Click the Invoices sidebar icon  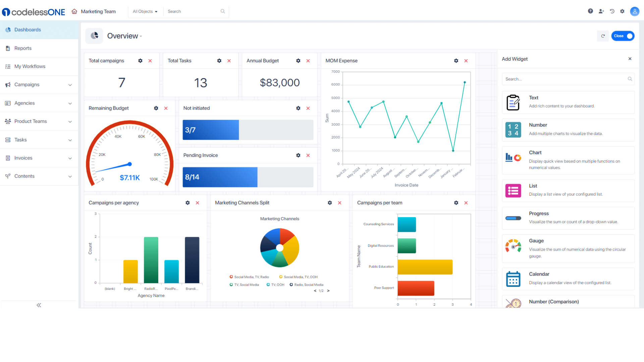(x=8, y=158)
